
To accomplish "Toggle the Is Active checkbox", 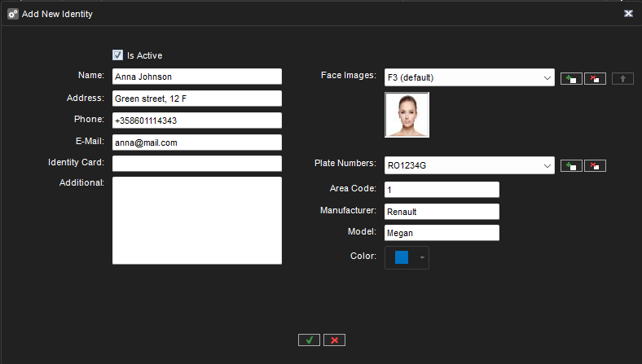I will [x=117, y=55].
